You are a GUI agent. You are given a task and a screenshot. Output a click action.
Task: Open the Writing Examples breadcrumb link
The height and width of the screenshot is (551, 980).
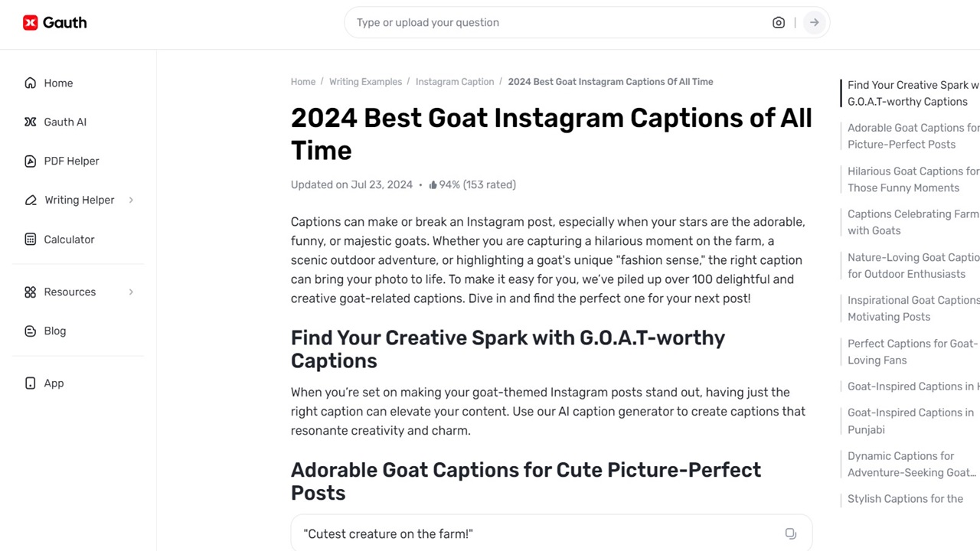[365, 81]
